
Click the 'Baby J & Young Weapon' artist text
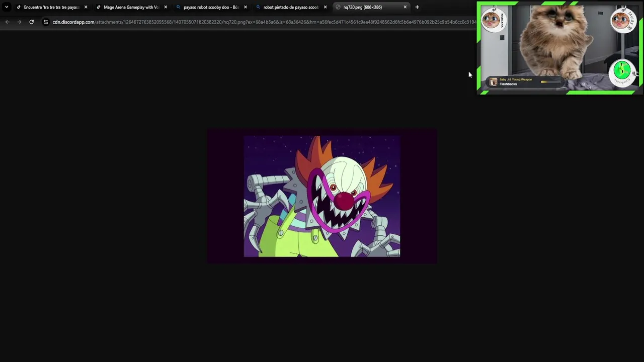[516, 79]
